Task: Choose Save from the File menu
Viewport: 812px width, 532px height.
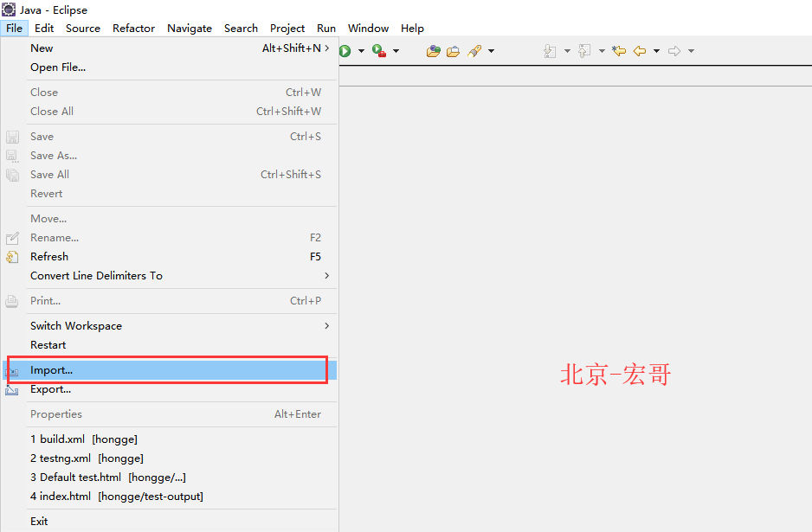Action: tap(170, 137)
